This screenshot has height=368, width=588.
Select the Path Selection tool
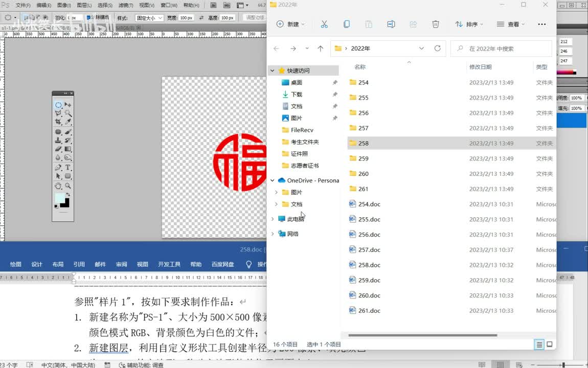tap(58, 176)
